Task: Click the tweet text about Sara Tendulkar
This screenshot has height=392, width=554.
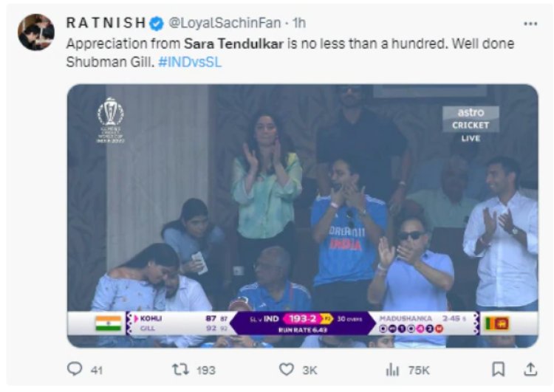Action: coord(290,53)
